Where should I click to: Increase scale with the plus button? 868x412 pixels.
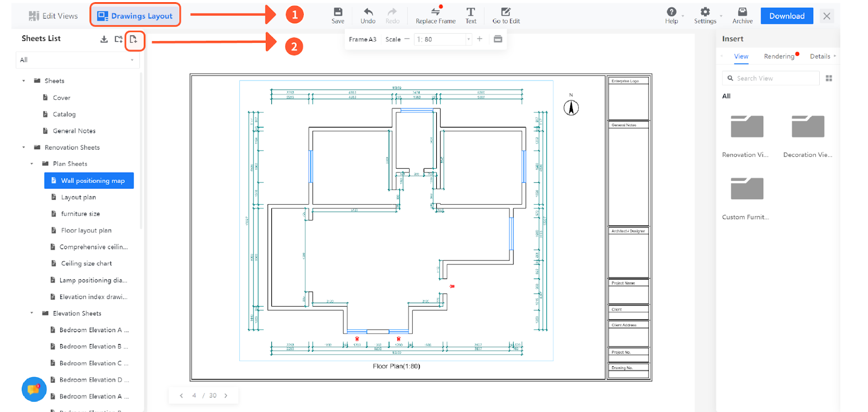(480, 39)
